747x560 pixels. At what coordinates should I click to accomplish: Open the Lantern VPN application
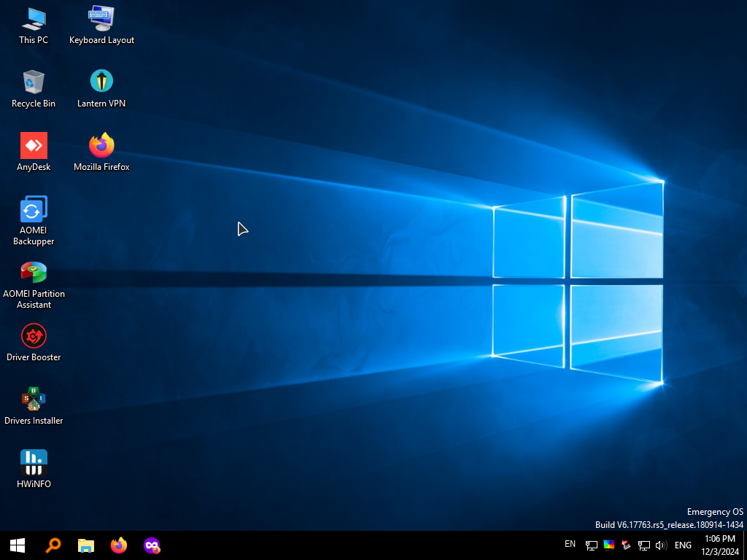click(x=101, y=82)
